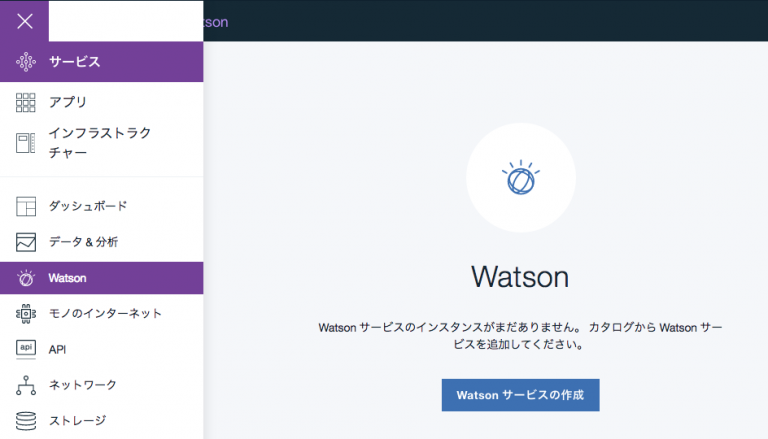Select the サービス menu label

(x=74, y=62)
